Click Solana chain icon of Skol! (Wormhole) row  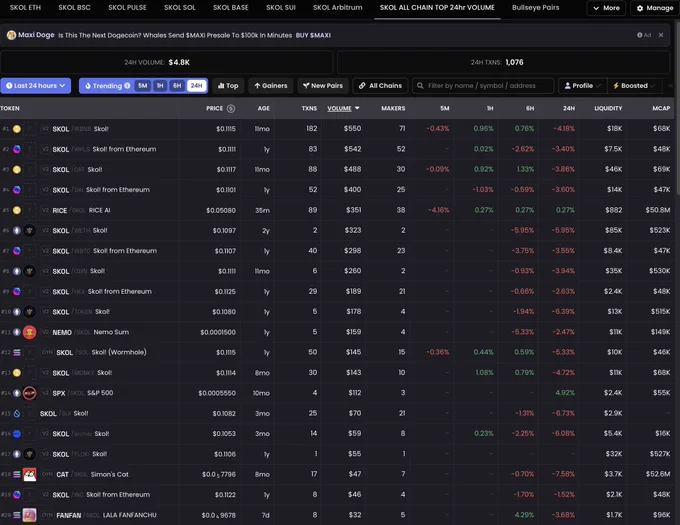coord(16,352)
